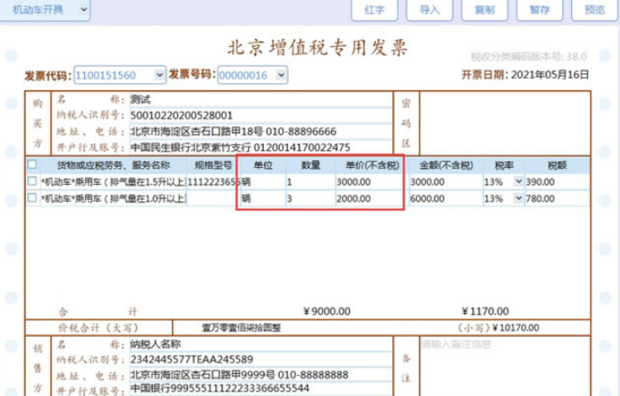Click the 暂存 button
This screenshot has width=620, height=396.
pos(539,9)
